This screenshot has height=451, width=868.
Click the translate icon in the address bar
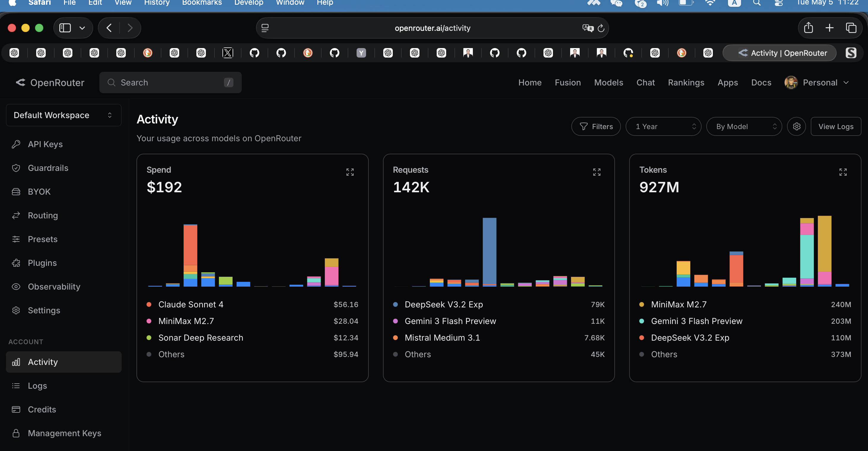tap(588, 28)
